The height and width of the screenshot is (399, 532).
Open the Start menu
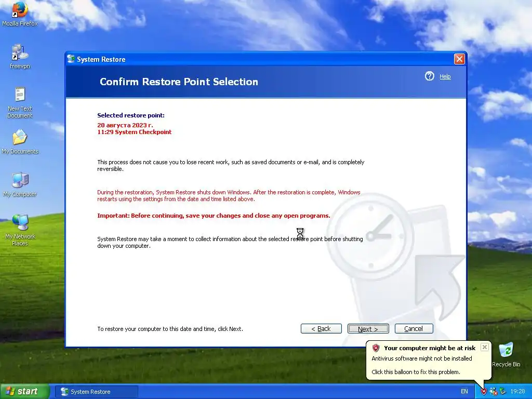(x=24, y=391)
